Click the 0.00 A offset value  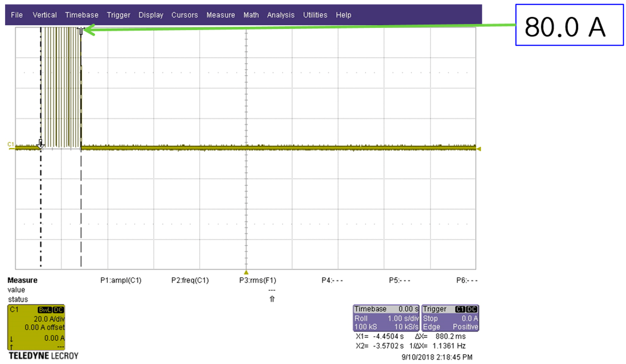pos(45,327)
